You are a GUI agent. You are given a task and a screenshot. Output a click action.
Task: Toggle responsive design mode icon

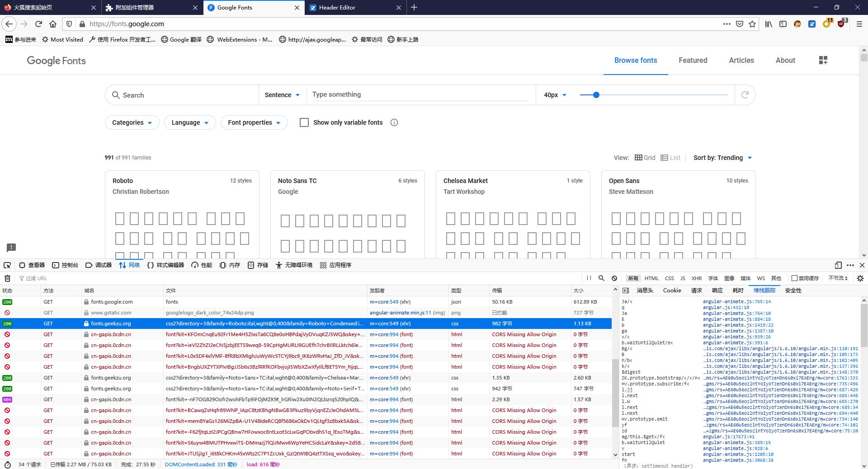838,265
